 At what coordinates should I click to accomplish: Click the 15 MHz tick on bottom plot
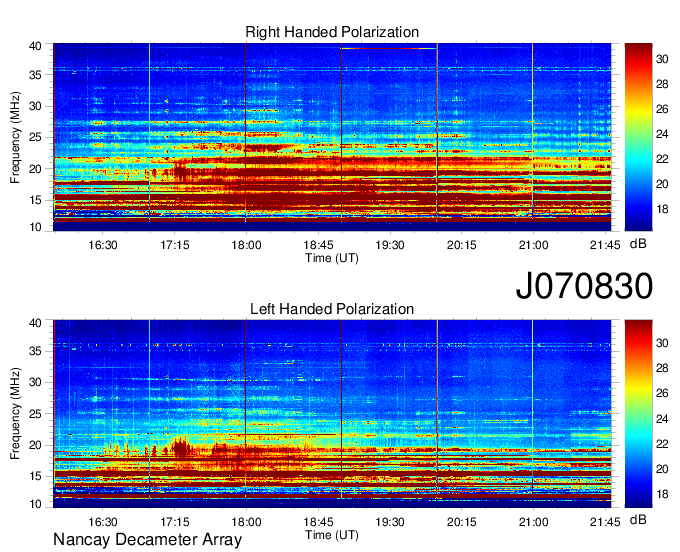coord(35,477)
